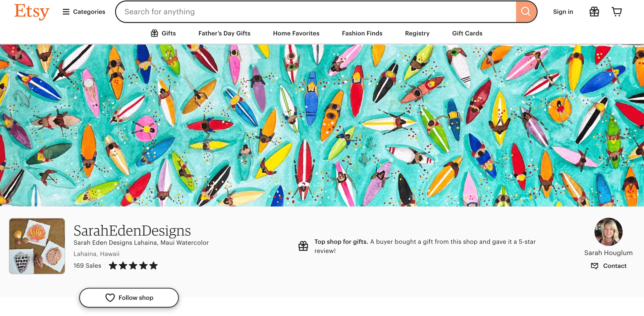
Task: Open the shopping cart icon
Action: point(616,12)
